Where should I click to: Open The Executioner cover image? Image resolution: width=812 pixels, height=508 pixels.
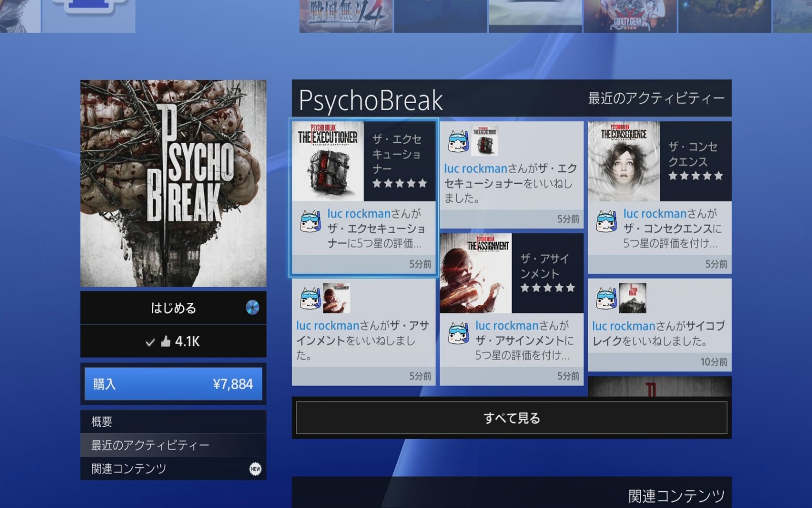tap(328, 161)
